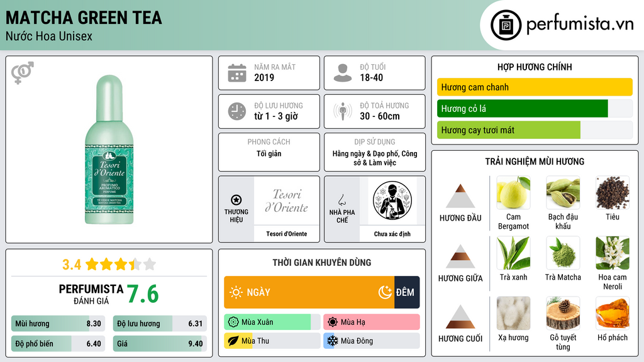
Task: Click the nose icon above Nhà pha chế
Action: point(341,200)
